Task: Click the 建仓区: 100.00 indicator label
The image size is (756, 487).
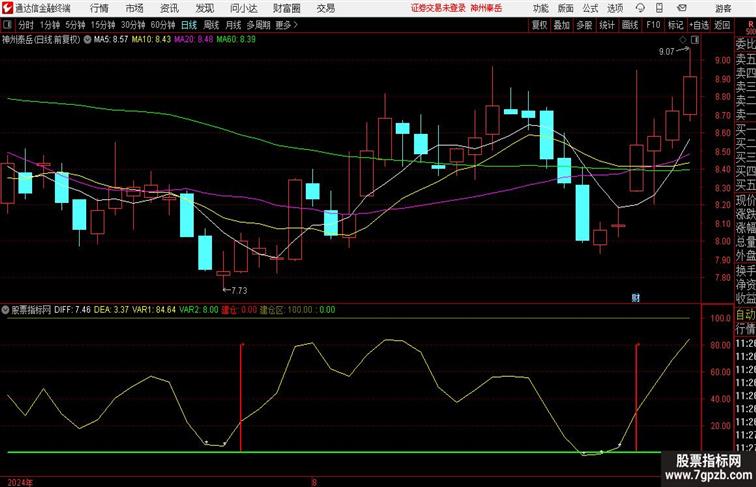Action: pyautogui.click(x=286, y=310)
